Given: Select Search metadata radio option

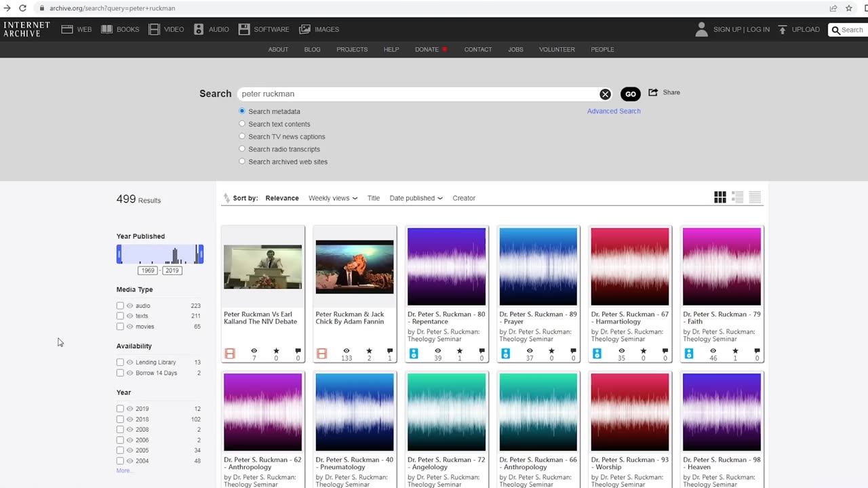Looking at the screenshot, I should point(242,111).
